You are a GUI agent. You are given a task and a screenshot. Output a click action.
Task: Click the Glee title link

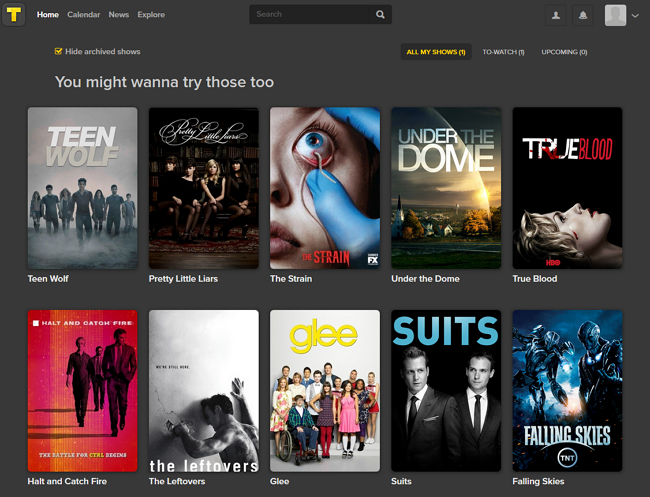pyautogui.click(x=279, y=482)
